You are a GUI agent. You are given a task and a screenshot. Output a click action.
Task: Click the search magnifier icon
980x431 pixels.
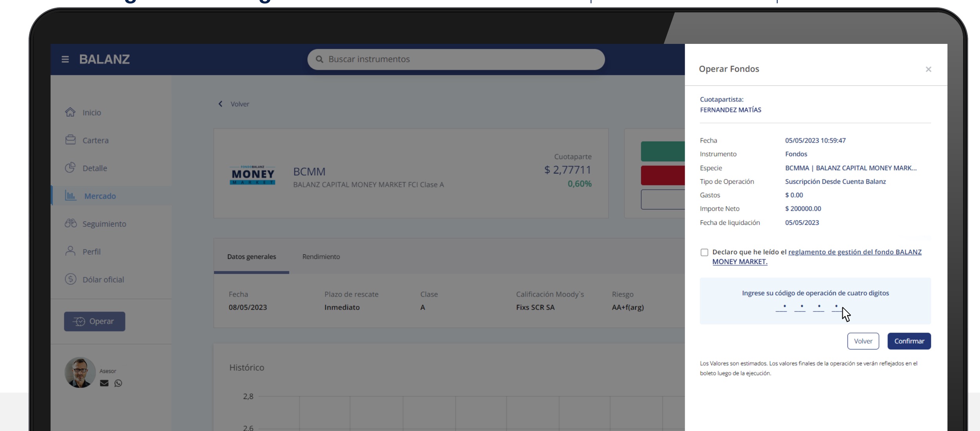coord(319,59)
